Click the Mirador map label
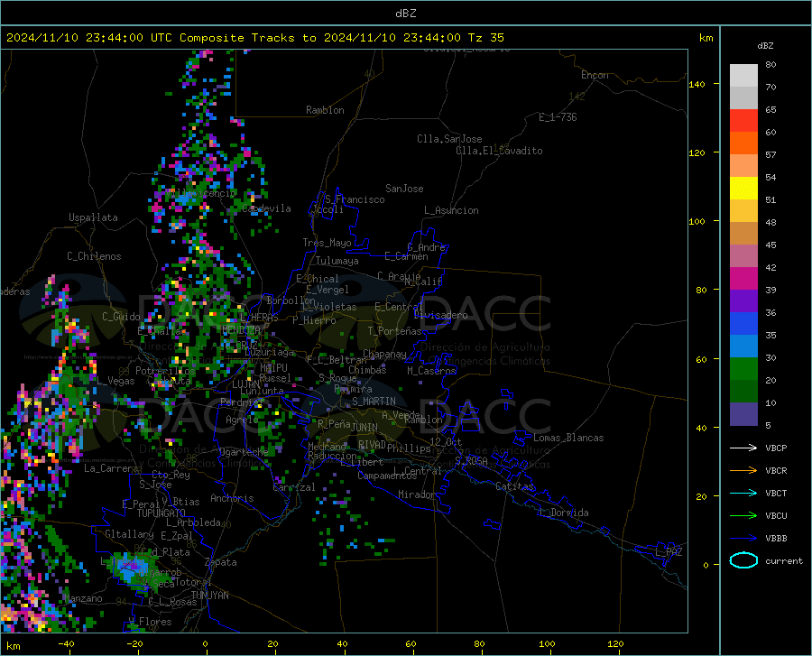Image resolution: width=812 pixels, height=656 pixels. (x=417, y=494)
